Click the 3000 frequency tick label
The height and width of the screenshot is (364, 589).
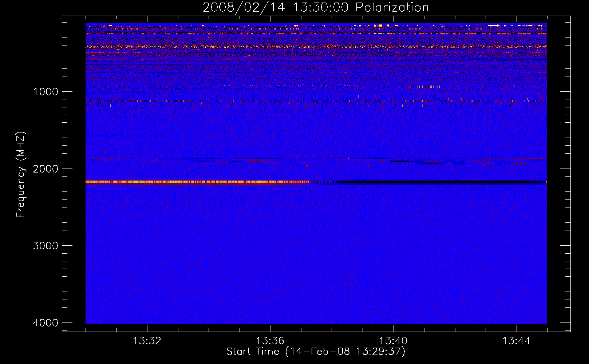pos(46,246)
